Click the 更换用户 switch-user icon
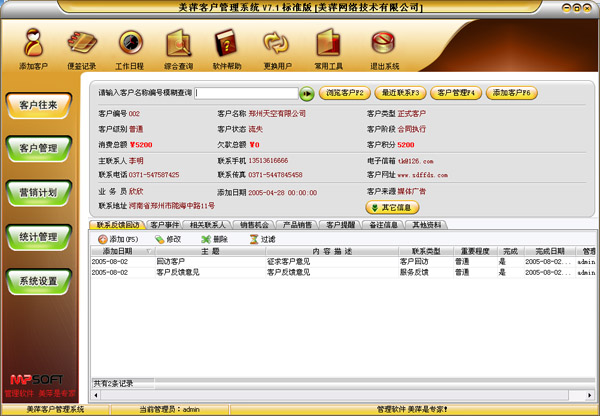The width and height of the screenshot is (600, 416). coord(276,44)
